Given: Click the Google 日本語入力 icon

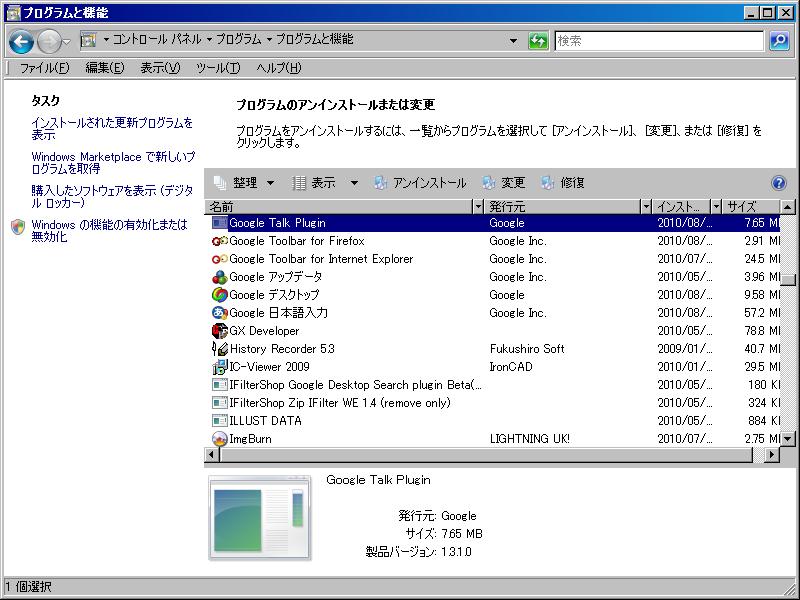Looking at the screenshot, I should tap(219, 313).
